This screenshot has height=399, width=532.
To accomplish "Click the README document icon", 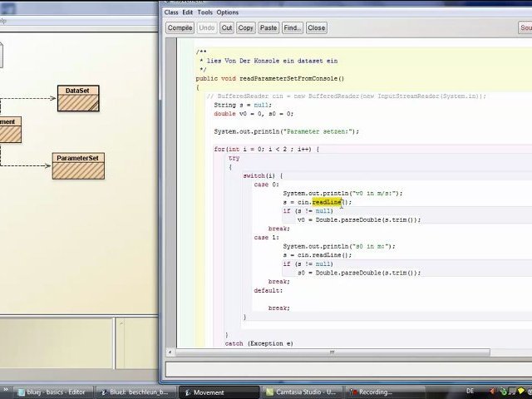I will 1,55.
